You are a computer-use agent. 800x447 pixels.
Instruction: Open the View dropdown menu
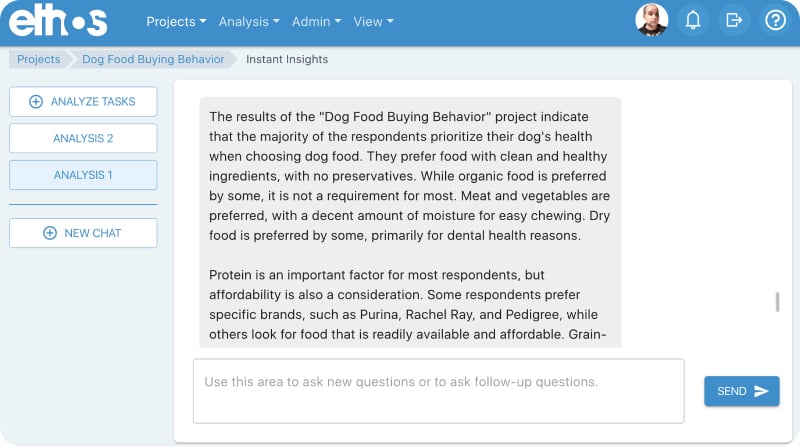[373, 21]
